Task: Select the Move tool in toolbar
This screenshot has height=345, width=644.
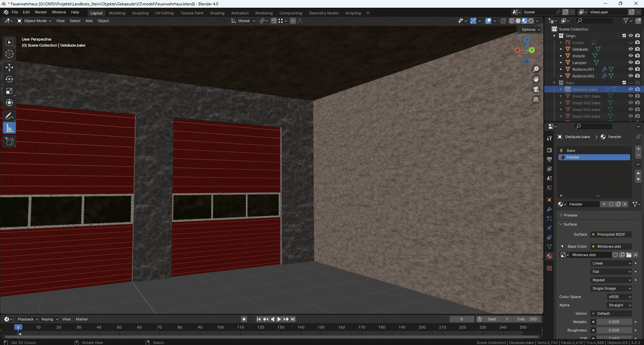Action: [9, 67]
